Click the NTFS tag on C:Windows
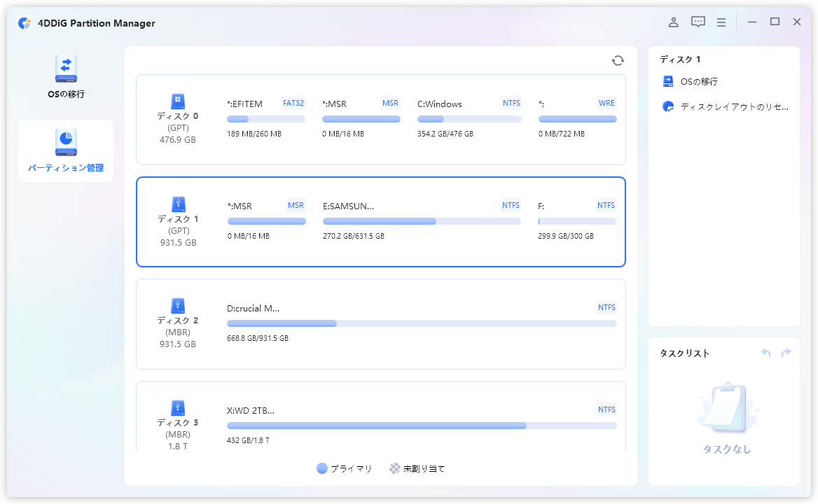This screenshot has width=818, height=504. [512, 103]
